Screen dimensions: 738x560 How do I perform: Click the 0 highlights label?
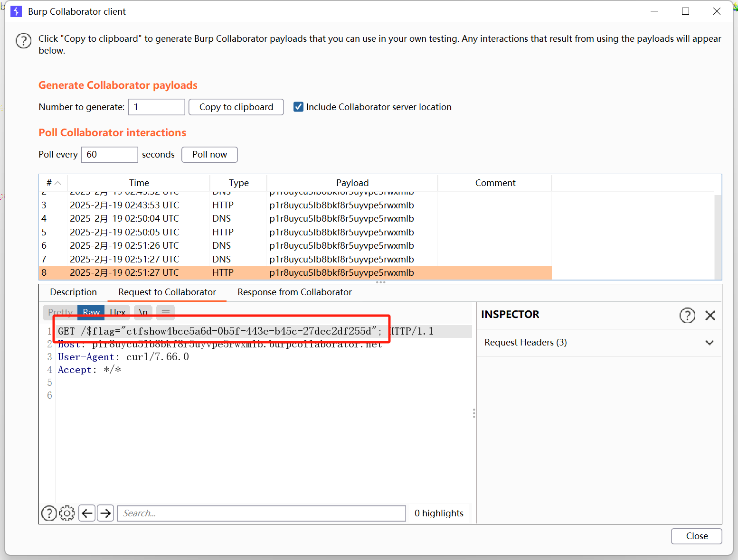tap(439, 513)
